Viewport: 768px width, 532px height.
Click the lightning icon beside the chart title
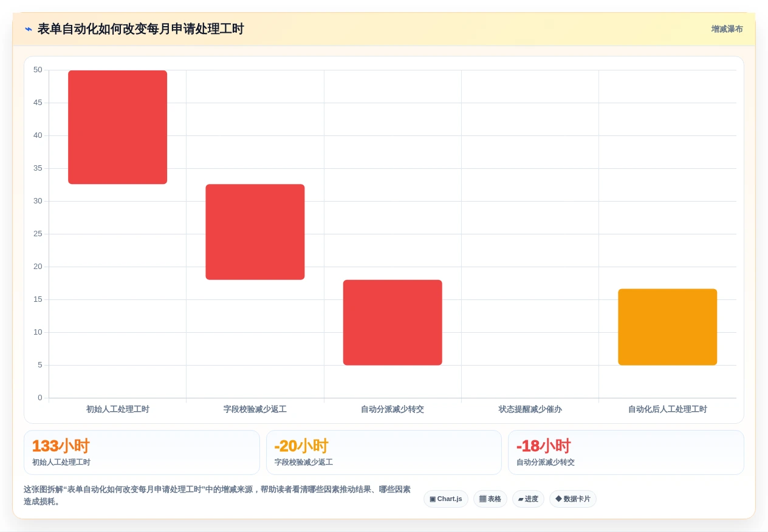[x=29, y=29]
